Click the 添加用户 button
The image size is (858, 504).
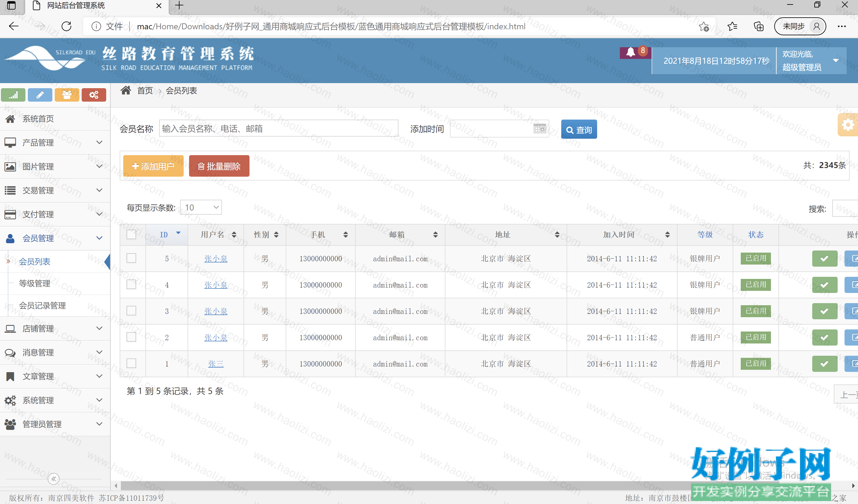pyautogui.click(x=153, y=166)
